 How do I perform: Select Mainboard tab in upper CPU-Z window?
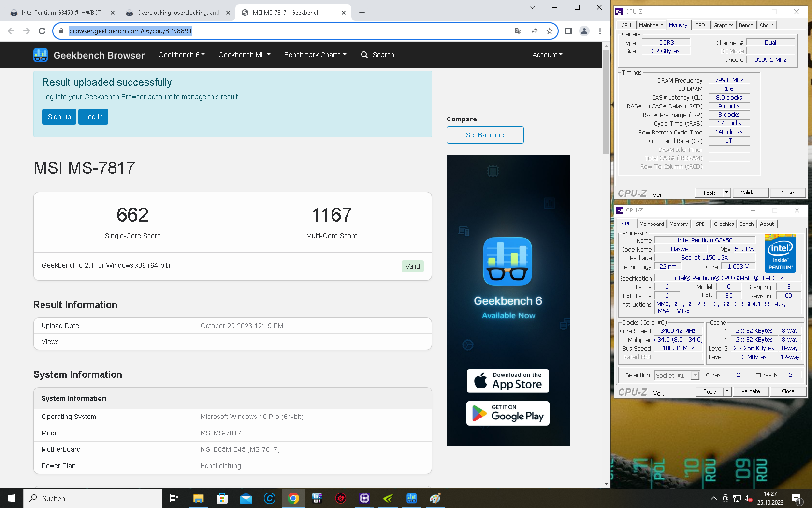click(651, 25)
